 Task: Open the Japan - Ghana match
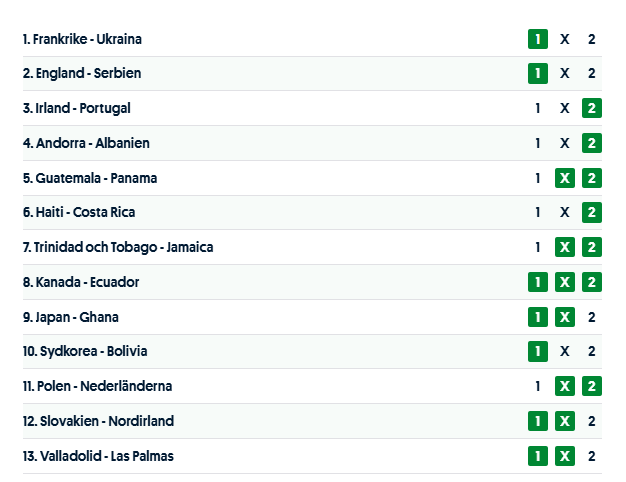[70, 317]
